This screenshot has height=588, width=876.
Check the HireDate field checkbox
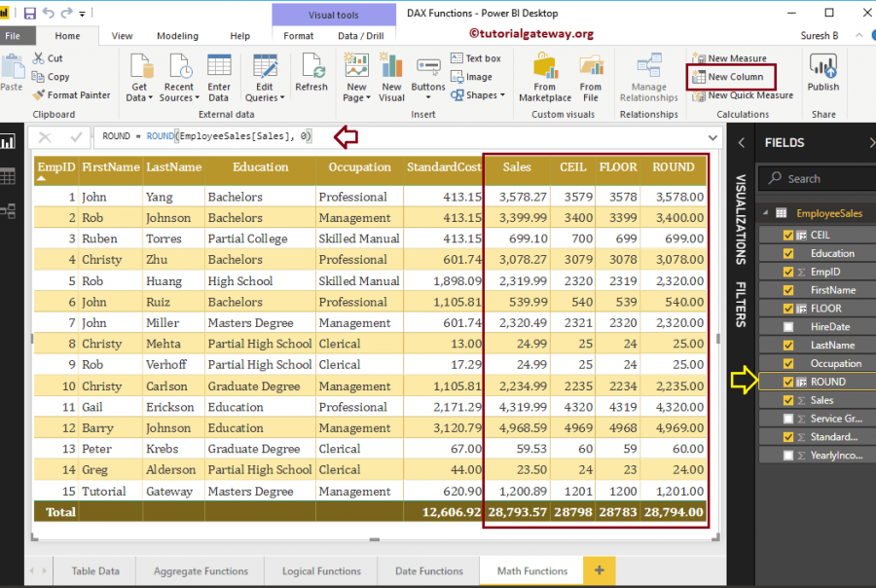pos(787,326)
